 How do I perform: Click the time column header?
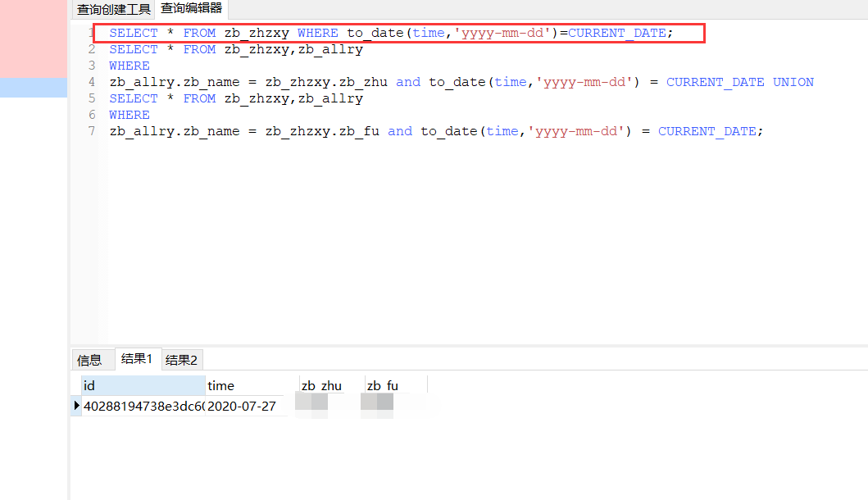252,385
